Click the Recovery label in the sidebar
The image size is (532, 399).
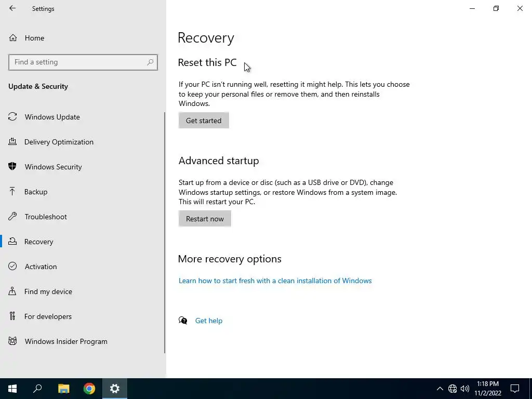point(38,242)
